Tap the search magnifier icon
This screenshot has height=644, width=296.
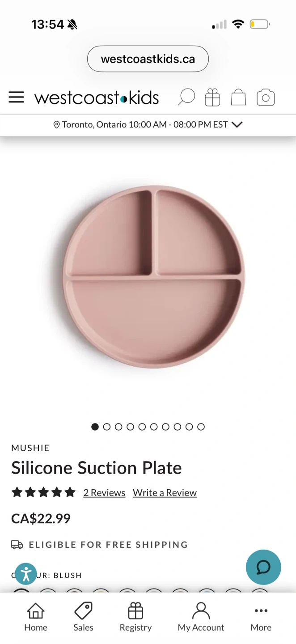point(186,97)
